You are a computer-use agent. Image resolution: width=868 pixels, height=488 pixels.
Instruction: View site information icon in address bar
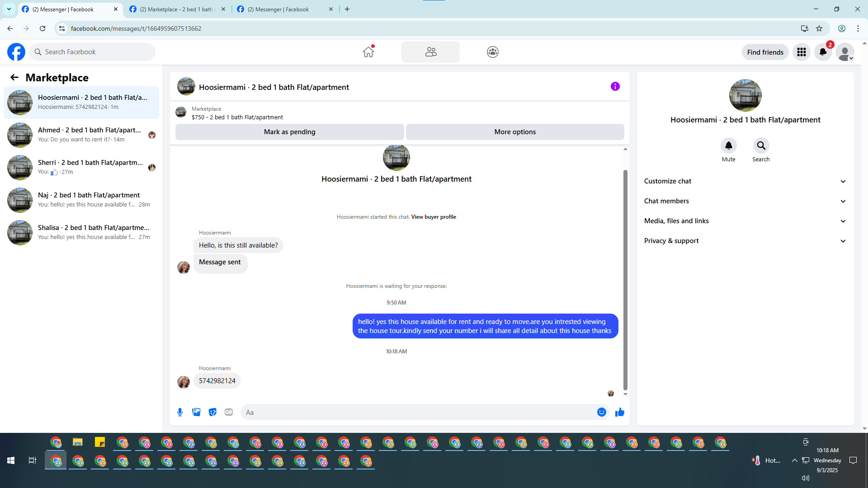point(62,28)
